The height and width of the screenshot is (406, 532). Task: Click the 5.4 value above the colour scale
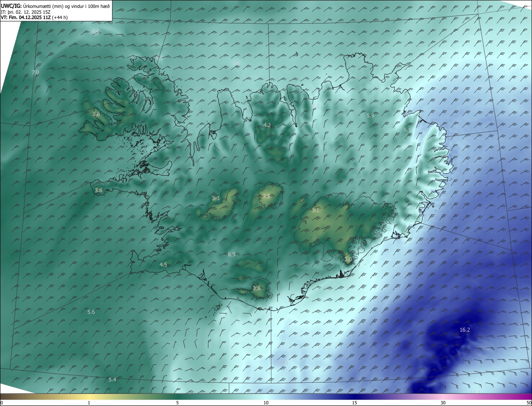click(x=112, y=379)
